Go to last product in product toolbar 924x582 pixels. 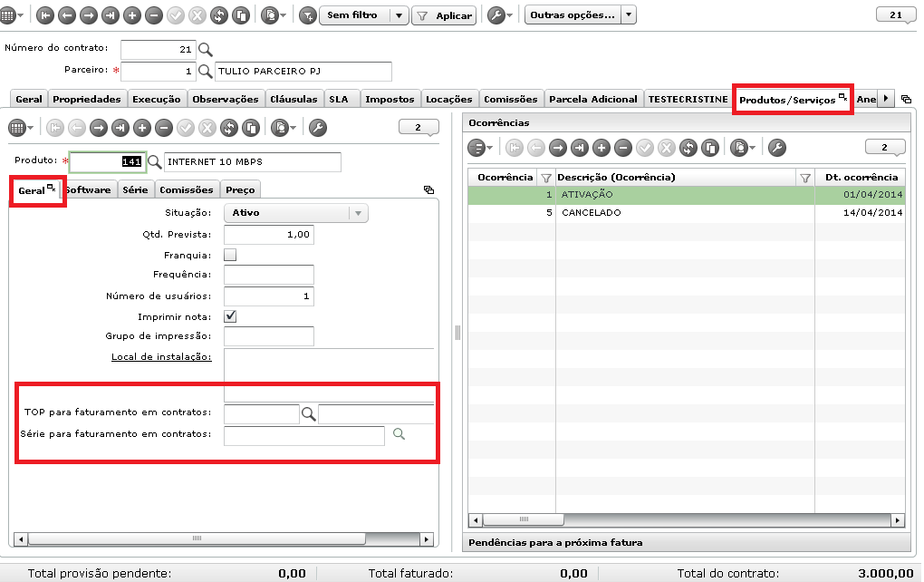pyautogui.click(x=120, y=127)
